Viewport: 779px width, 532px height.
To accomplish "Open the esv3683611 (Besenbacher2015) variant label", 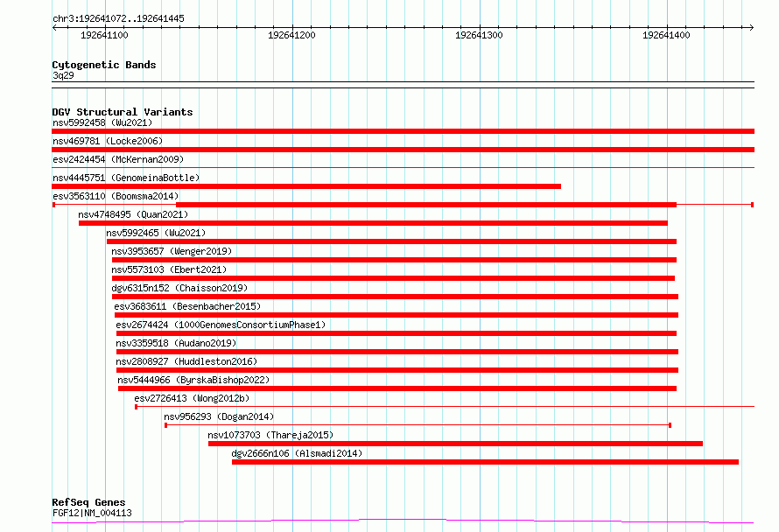I will click(187, 306).
